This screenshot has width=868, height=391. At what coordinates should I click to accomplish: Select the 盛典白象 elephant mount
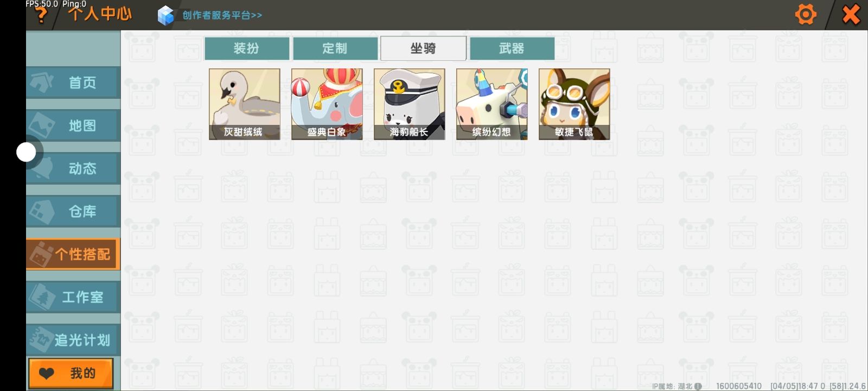pos(327,104)
